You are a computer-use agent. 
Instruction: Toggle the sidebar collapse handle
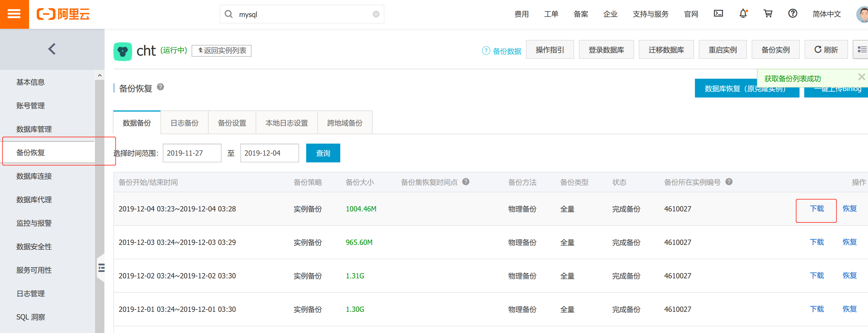101,268
